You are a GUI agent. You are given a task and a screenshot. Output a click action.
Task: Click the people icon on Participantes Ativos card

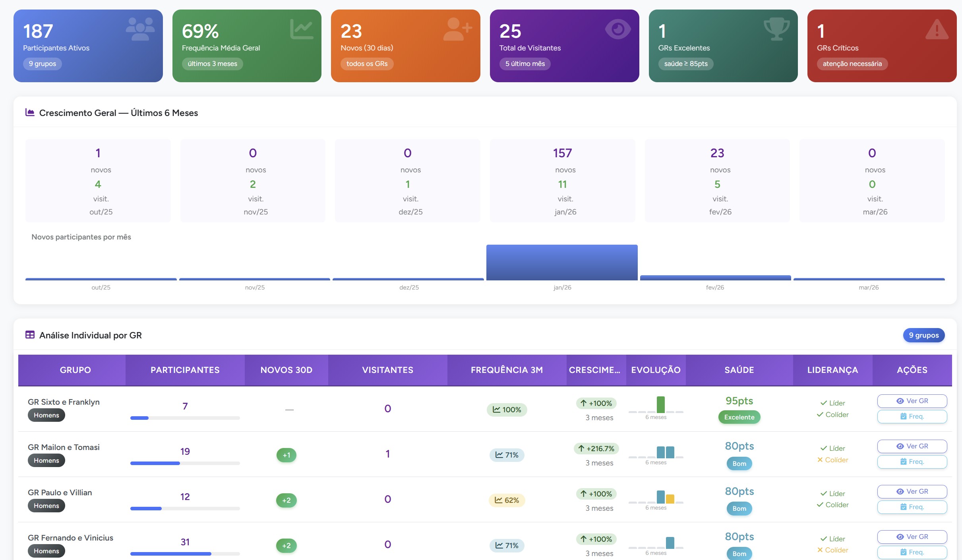140,29
